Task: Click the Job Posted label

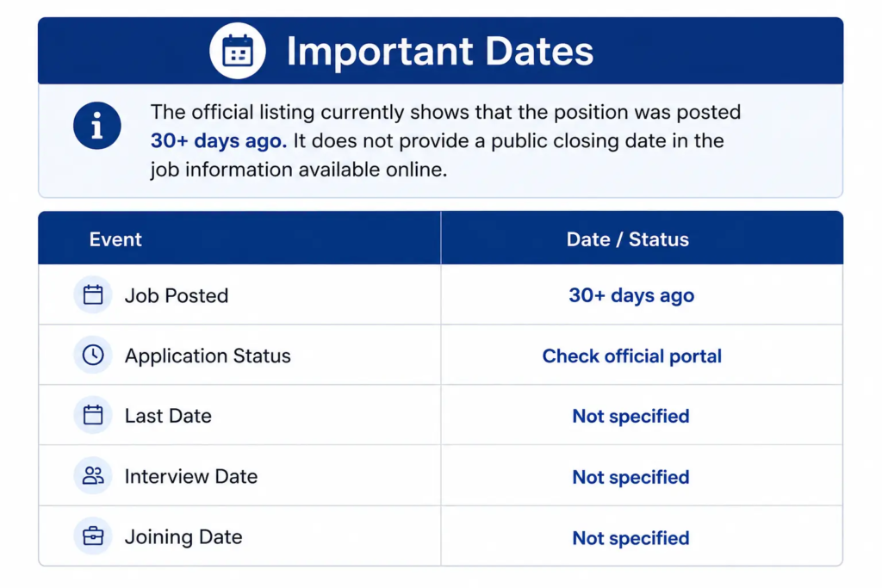Action: coord(176,295)
